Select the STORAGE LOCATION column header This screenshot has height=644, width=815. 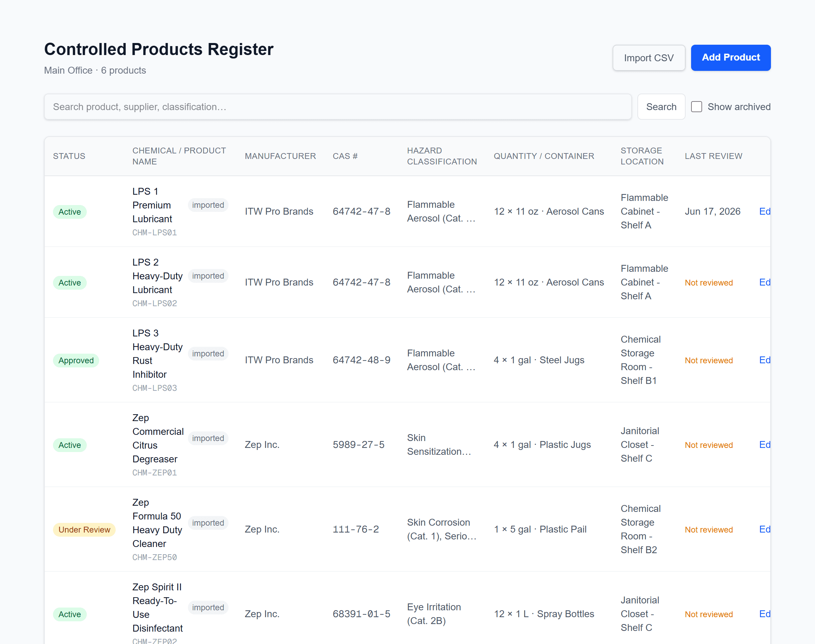642,156
